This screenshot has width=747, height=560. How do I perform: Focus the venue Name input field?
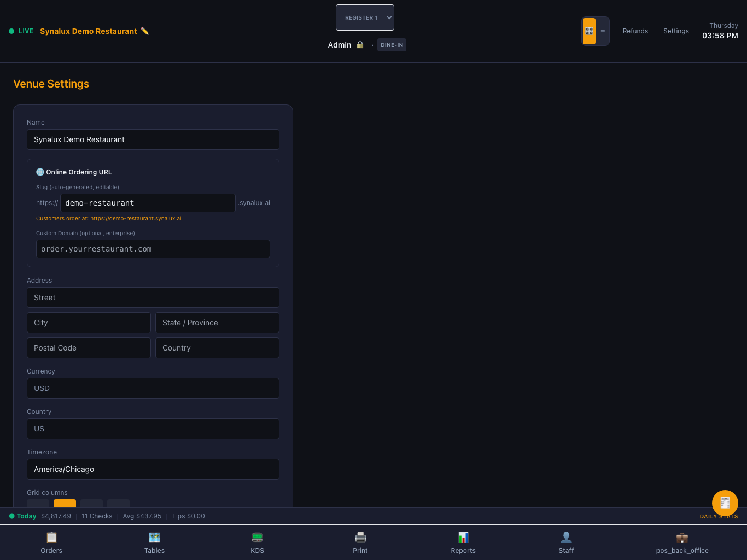[153, 139]
